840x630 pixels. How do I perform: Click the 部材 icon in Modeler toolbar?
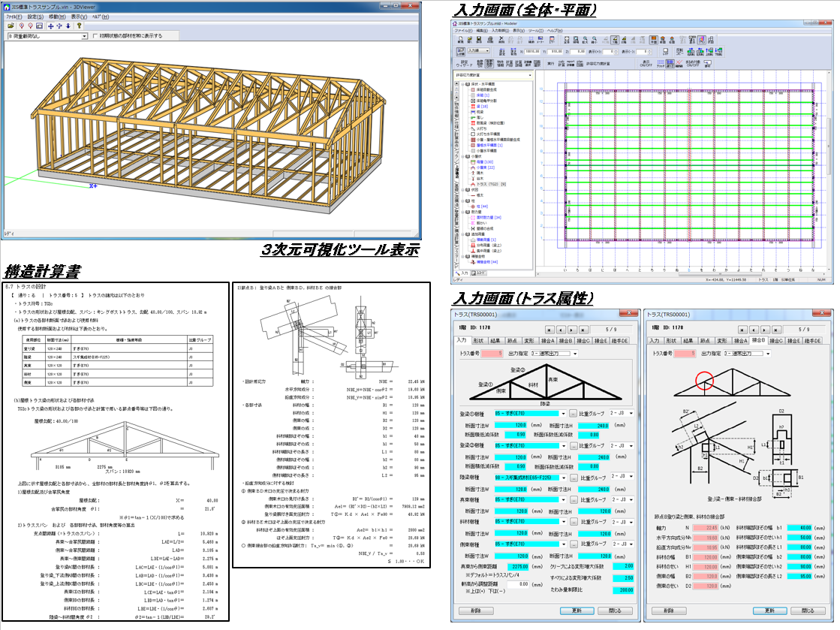tap(707, 64)
